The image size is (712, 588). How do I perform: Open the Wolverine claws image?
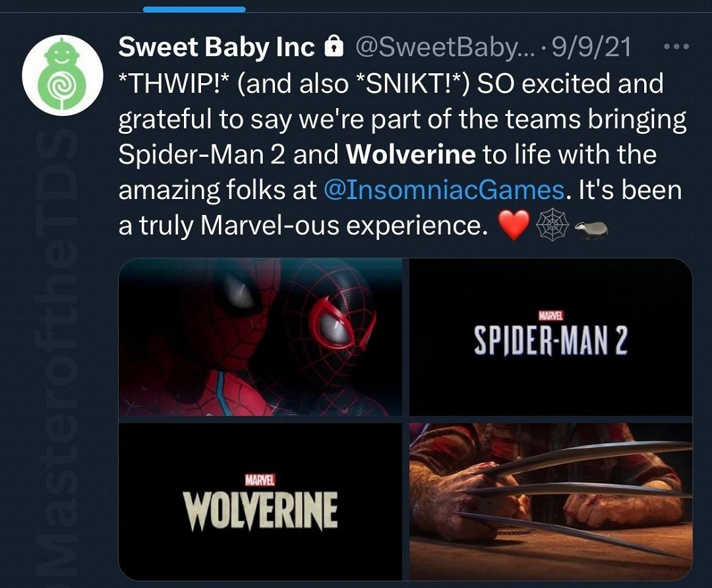(x=550, y=502)
